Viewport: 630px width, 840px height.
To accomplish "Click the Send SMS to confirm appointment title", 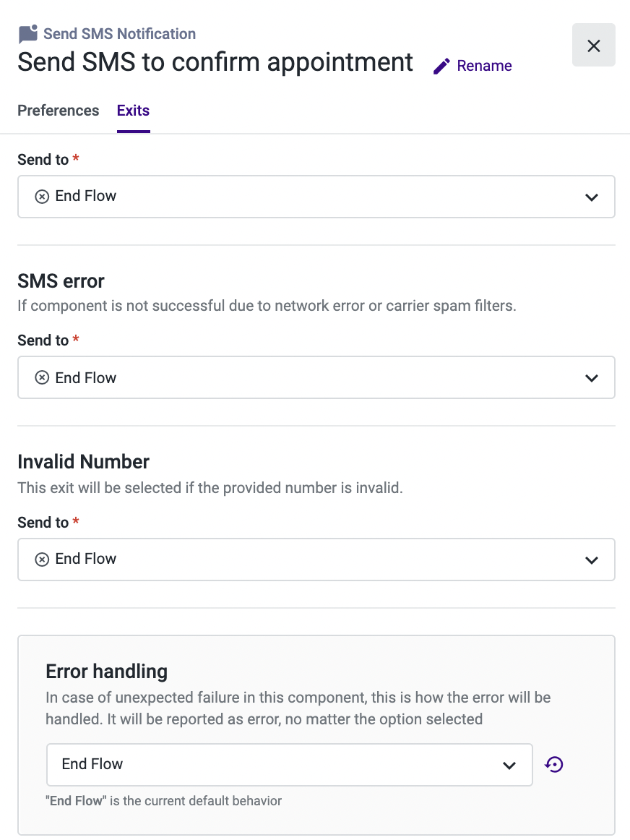I will click(215, 63).
